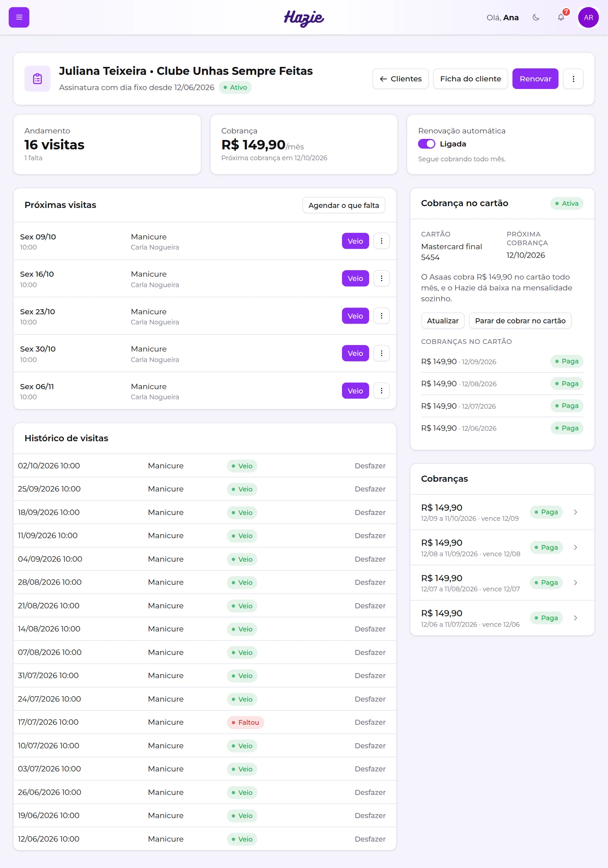Viewport: 608px width, 868px height.
Task: Mark Sex 23/10 visit as Veio
Action: click(x=355, y=316)
